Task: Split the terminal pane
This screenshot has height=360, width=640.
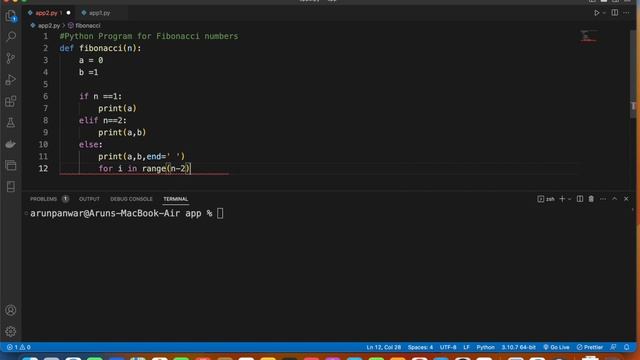Action: coord(580,199)
